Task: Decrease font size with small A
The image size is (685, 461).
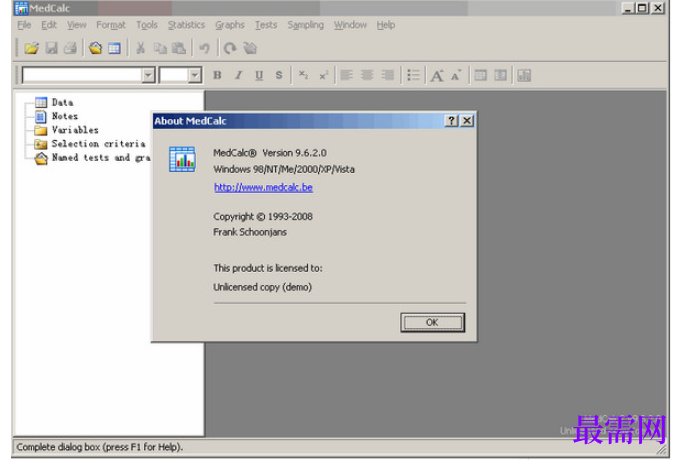Action: (x=456, y=76)
